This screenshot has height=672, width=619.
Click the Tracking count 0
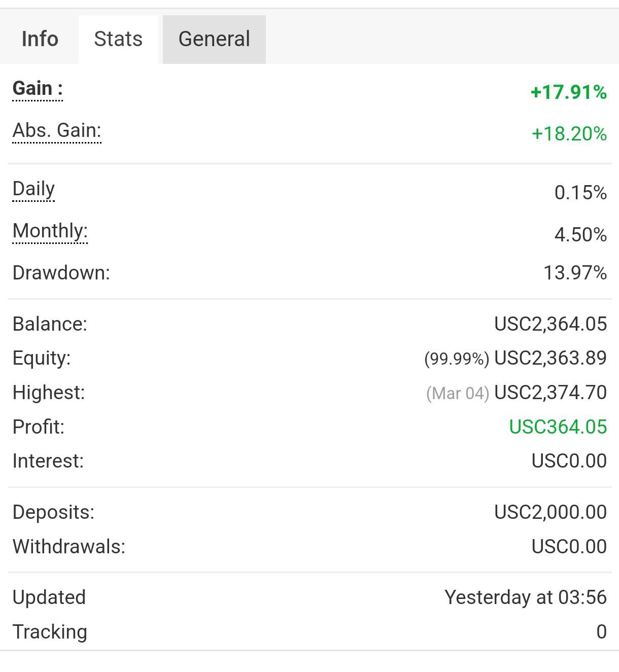coord(601,632)
